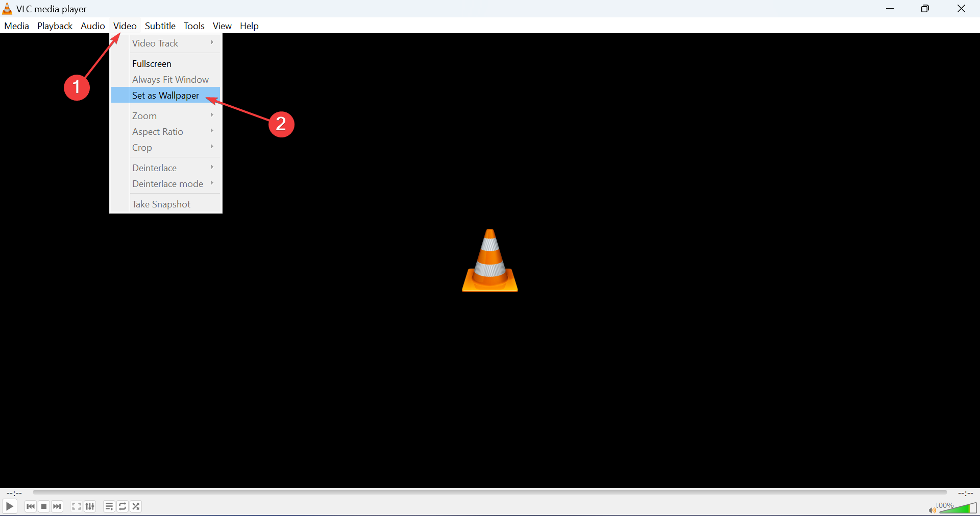Expand the Zoom submenu
Image resolution: width=980 pixels, height=516 pixels.
point(166,116)
